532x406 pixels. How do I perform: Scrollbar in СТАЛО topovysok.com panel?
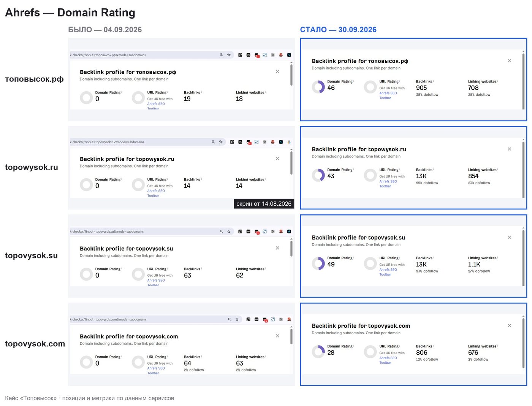coord(523,344)
